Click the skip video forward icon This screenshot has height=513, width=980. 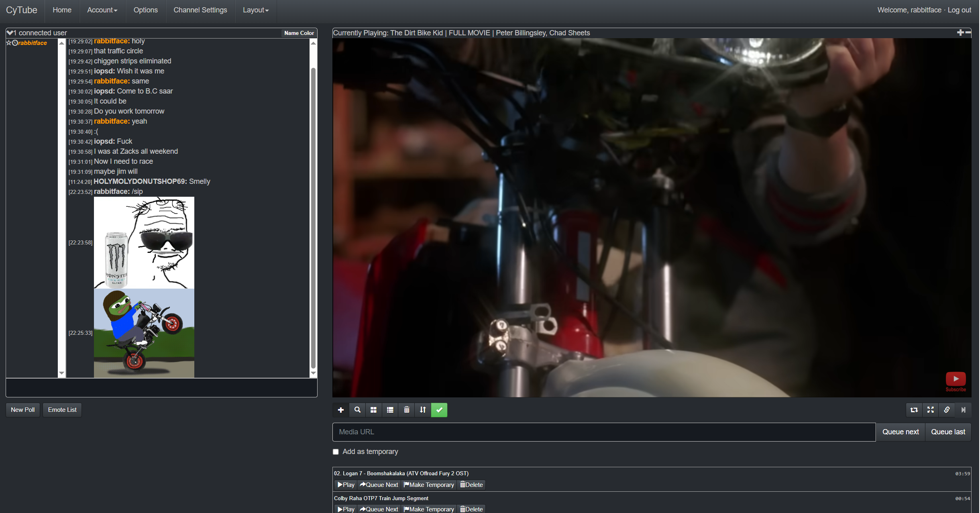pos(963,410)
